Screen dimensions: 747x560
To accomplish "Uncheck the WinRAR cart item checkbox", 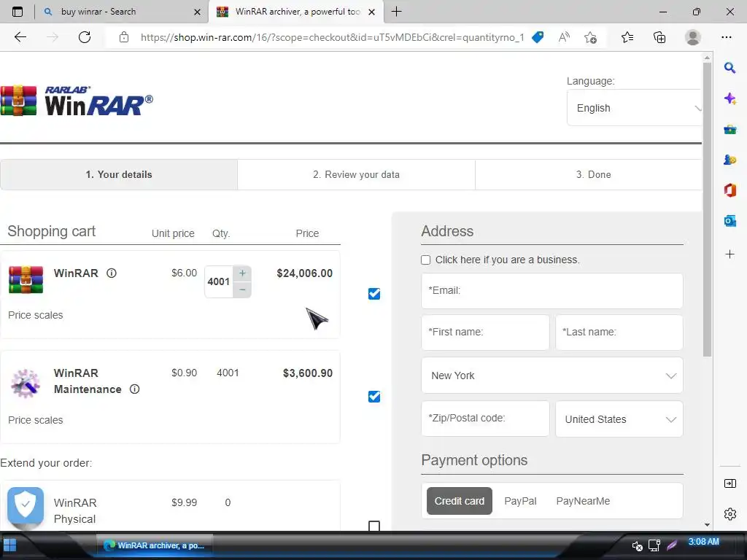I will [x=374, y=294].
